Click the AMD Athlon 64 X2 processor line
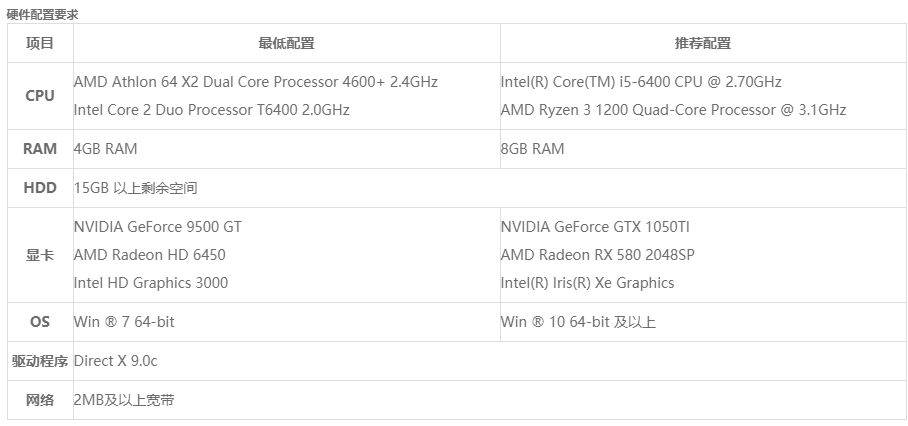 [255, 81]
